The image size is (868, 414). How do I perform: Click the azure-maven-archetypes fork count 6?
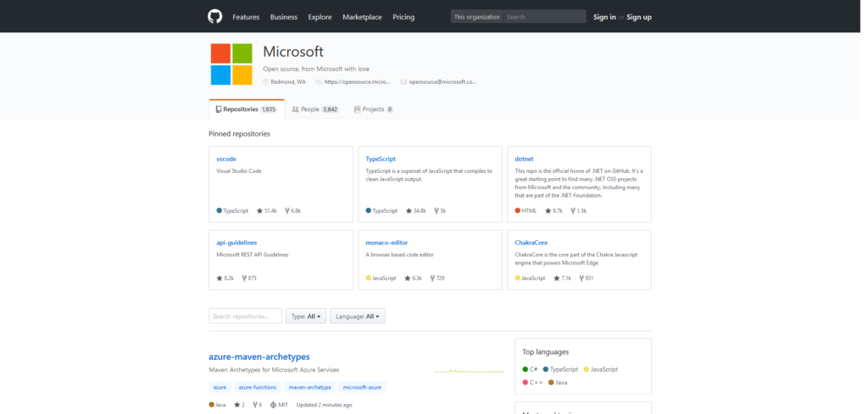[258, 405]
